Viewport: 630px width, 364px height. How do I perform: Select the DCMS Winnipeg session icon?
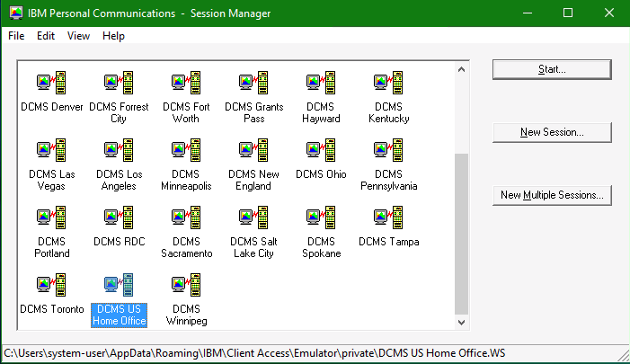tap(186, 285)
